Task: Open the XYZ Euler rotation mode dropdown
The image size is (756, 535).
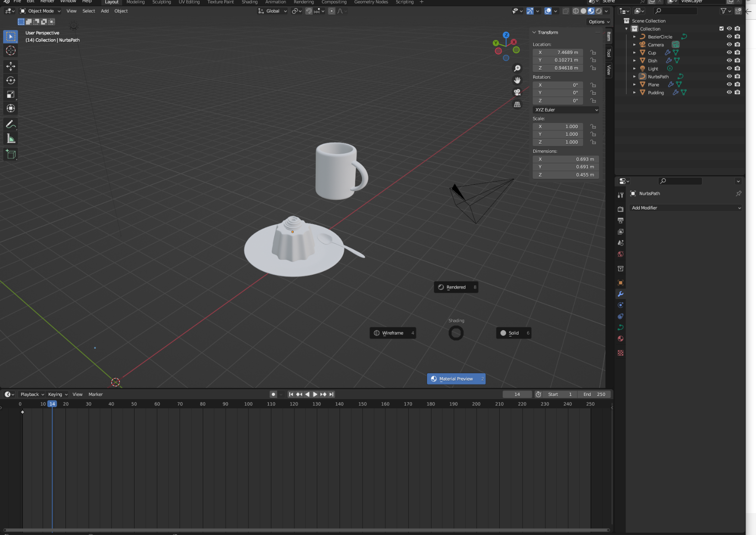Action: click(x=566, y=110)
